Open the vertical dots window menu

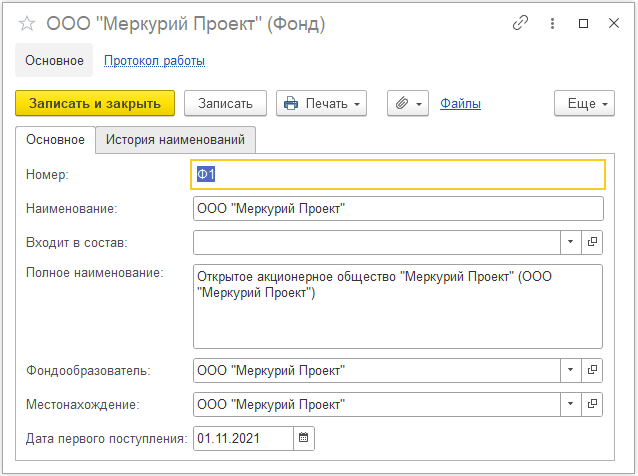(x=553, y=22)
